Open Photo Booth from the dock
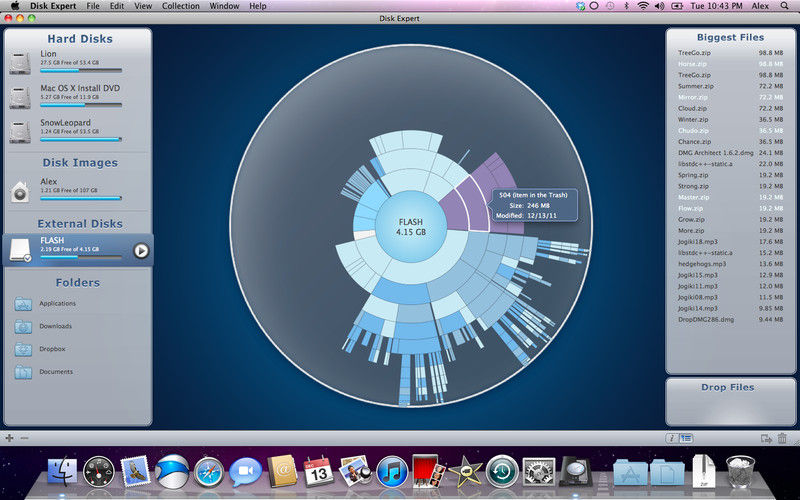This screenshot has height=500, width=800. tap(428, 470)
